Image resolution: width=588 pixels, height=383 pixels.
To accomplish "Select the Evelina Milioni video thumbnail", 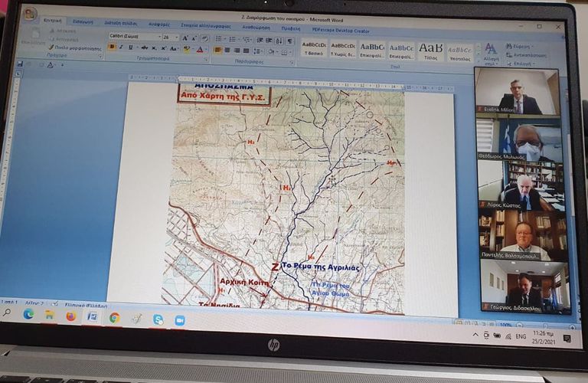I will click(517, 92).
